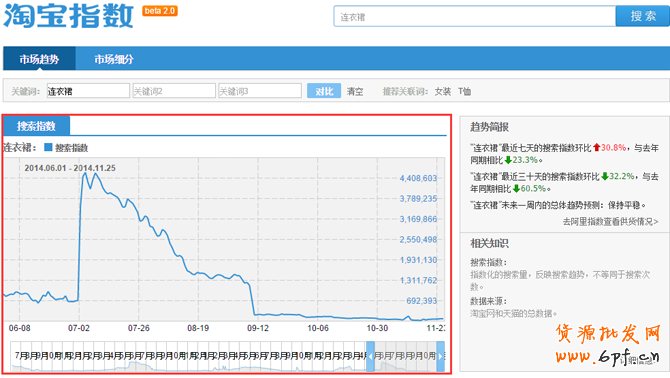This screenshot has width=670, height=378.
Task: Click the date range label 2014.06.01 - 2014.11.25
Action: point(70,168)
